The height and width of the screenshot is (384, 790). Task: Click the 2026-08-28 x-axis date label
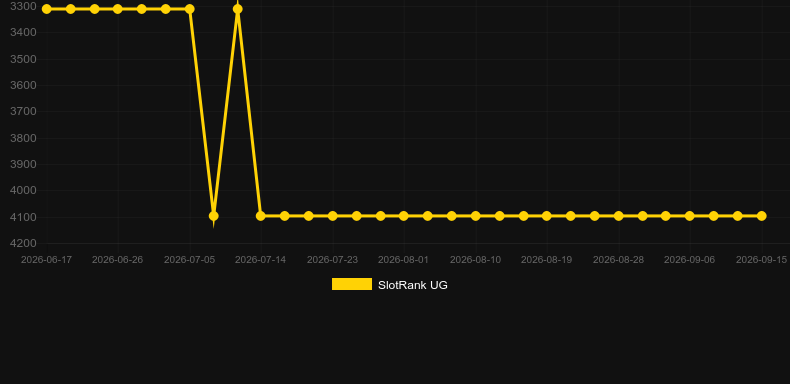[619, 260]
